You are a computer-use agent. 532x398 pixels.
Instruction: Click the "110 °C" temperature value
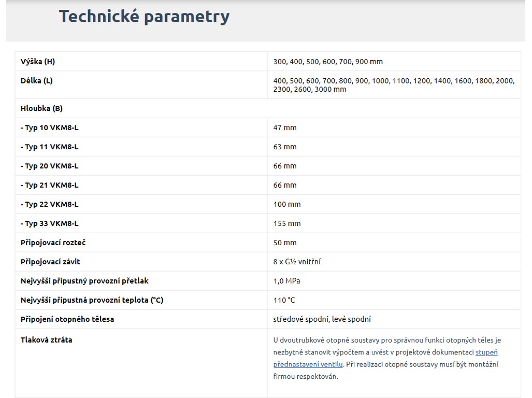pos(284,300)
